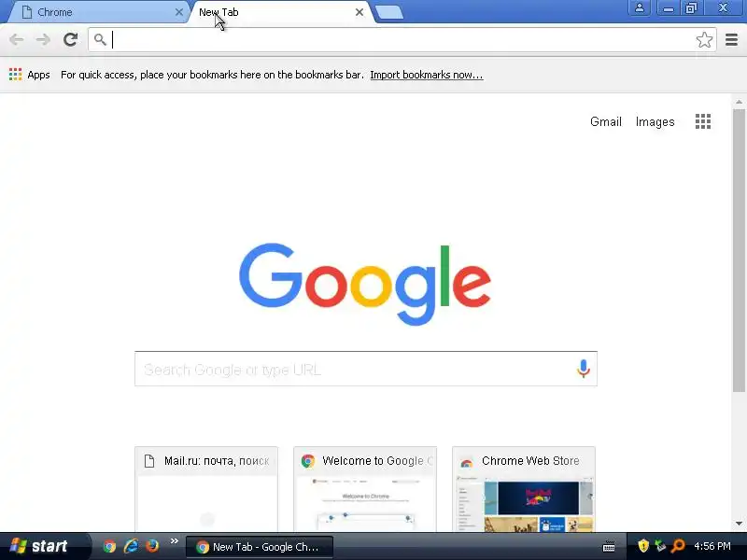Open another tab with the new tab button
This screenshot has width=747, height=560.
tap(389, 13)
